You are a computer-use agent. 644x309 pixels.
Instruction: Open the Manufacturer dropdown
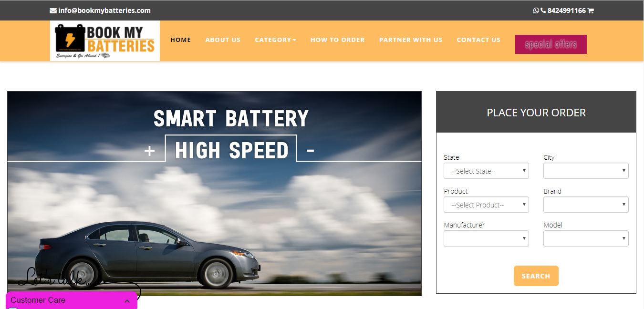(486, 239)
